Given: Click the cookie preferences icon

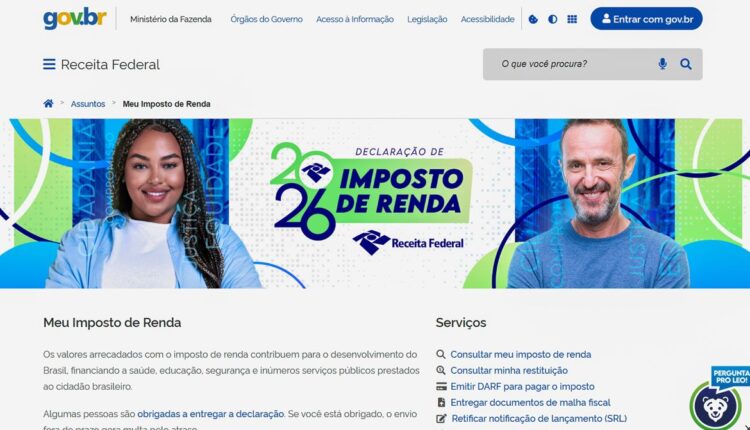Looking at the screenshot, I should [x=533, y=19].
